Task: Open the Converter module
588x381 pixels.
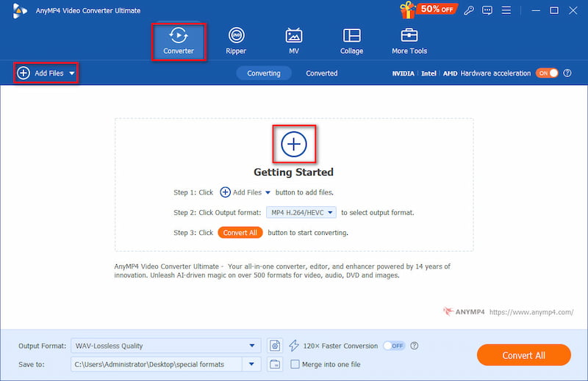Action: point(179,42)
